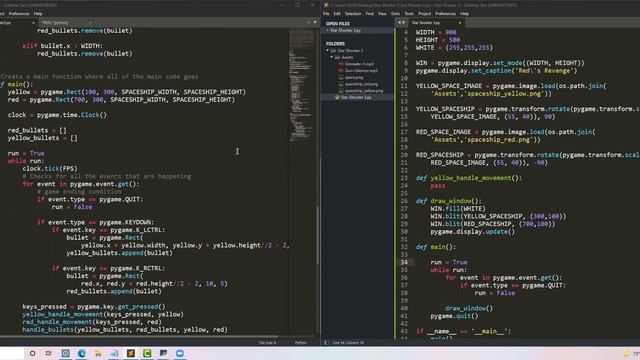
Task: Open Grenade+1.mp3 in the sidebar
Action: 359,64
